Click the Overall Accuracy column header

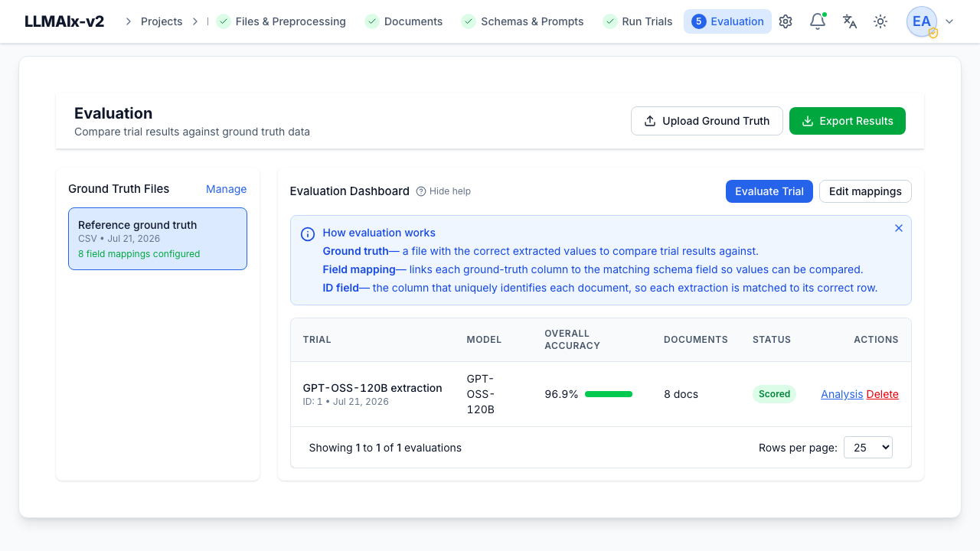572,340
